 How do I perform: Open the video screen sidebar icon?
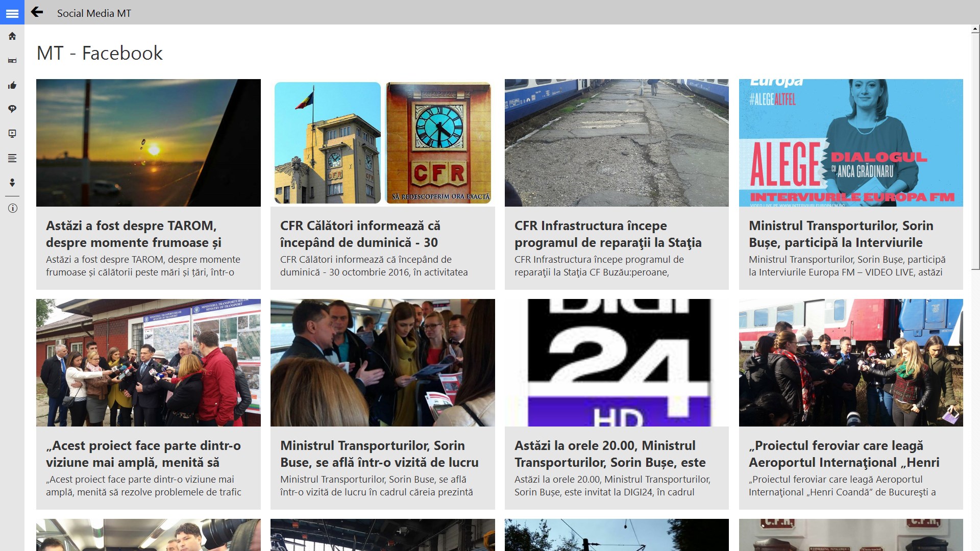tap(12, 134)
